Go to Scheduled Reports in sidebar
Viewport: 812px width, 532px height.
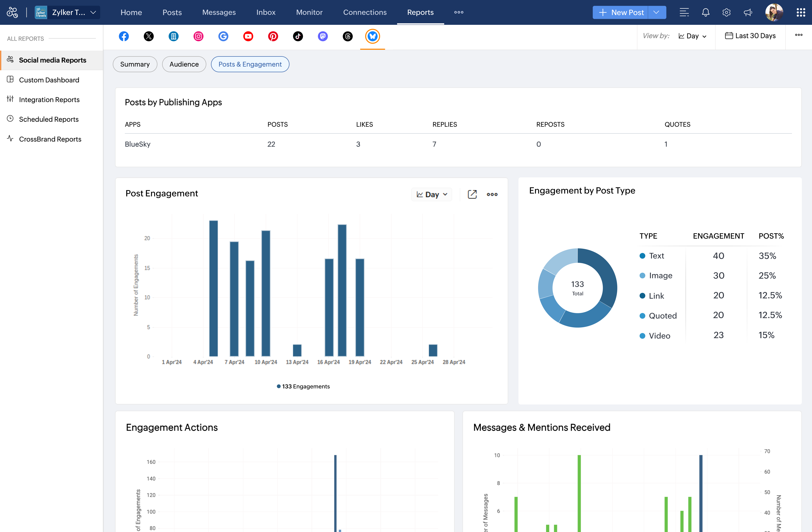48,119
